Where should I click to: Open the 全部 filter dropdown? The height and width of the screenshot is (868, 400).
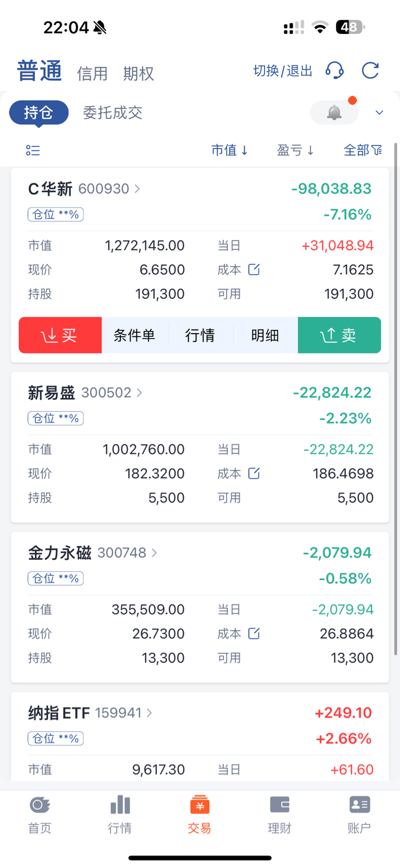(x=363, y=151)
